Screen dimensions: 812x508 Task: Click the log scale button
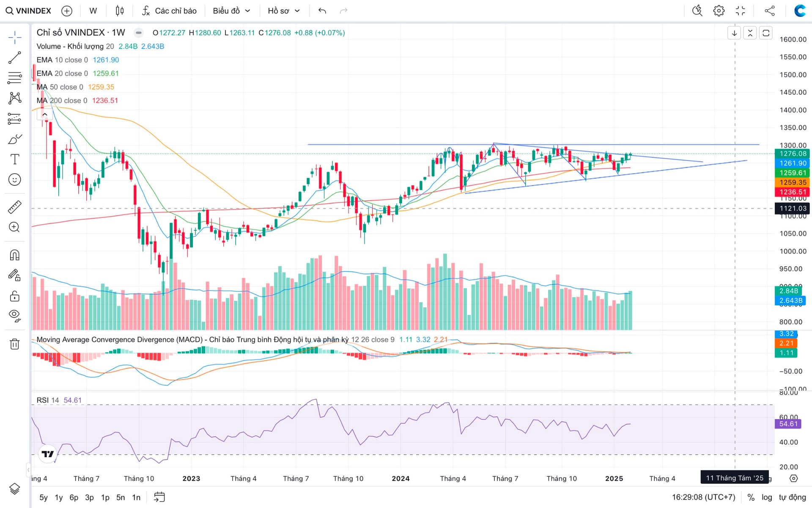[767, 497]
